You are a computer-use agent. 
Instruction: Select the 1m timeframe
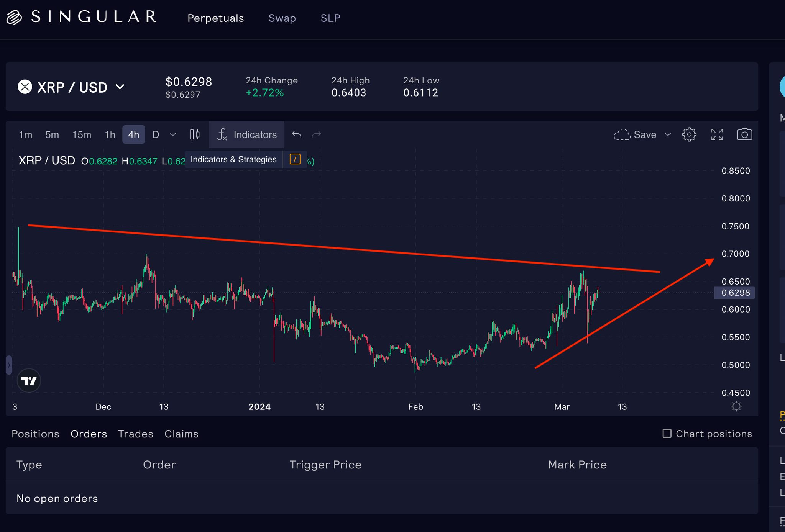(x=25, y=134)
